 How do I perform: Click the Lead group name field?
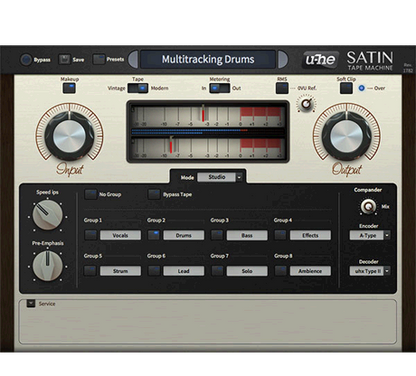pos(184,271)
